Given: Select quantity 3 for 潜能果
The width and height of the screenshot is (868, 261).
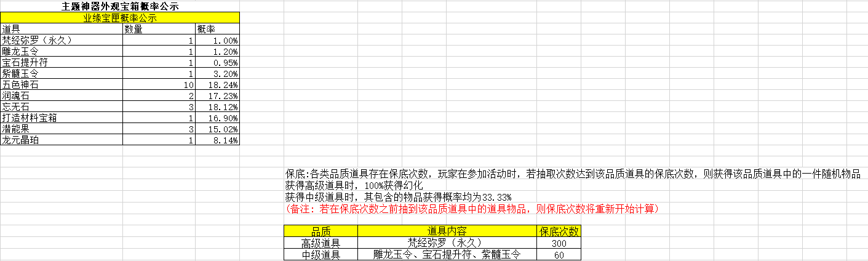Looking at the screenshot, I should pos(159,129).
